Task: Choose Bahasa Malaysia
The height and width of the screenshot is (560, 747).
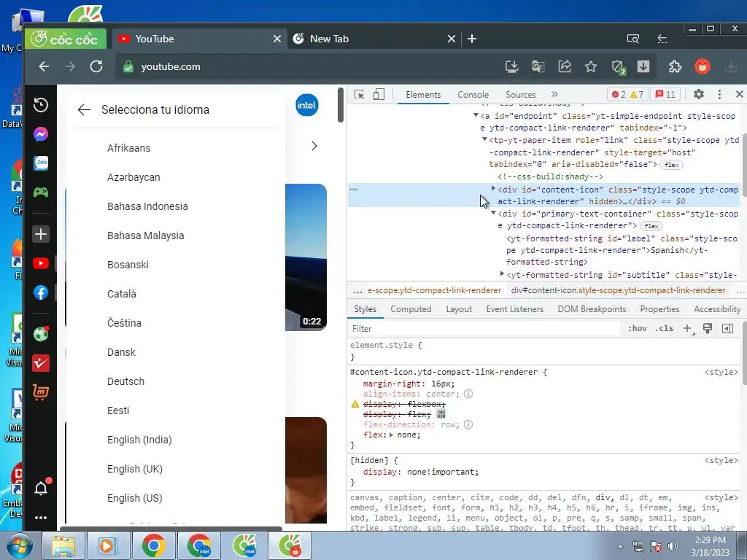Action: pos(145,236)
